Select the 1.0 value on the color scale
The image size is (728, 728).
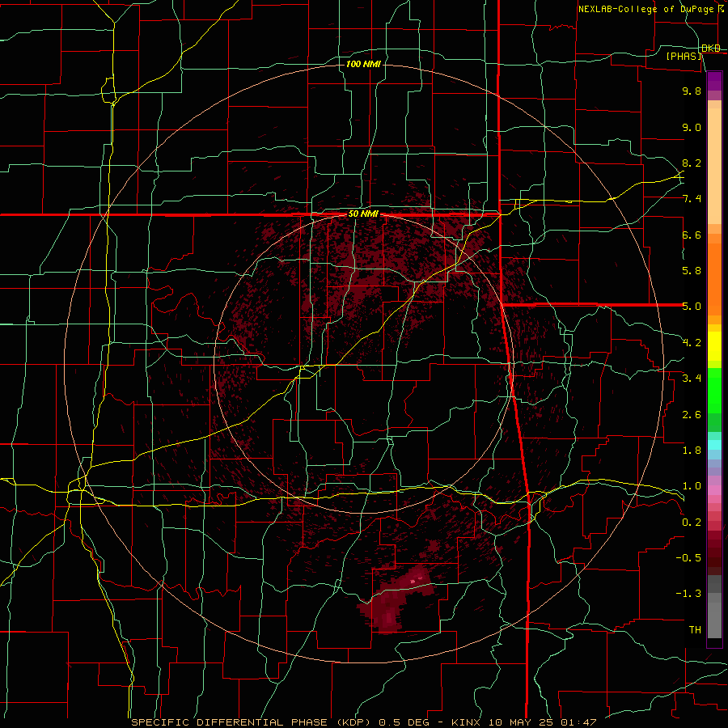(x=692, y=486)
